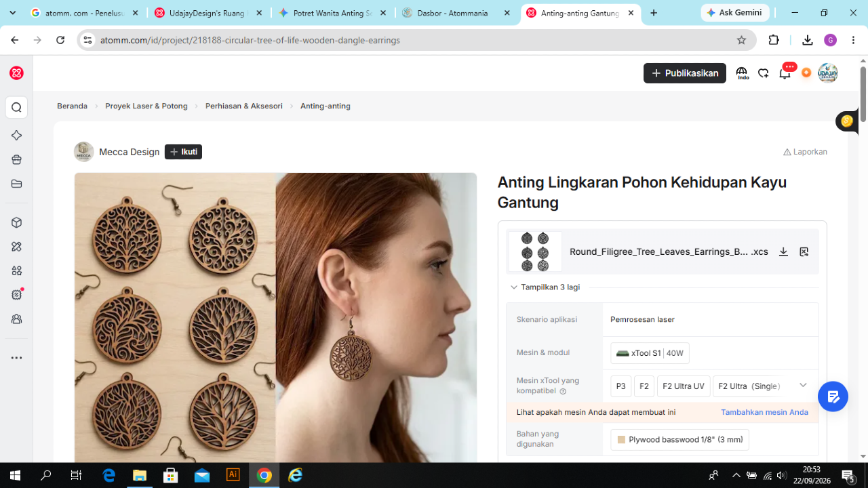Open the notifications bell icon

tap(785, 73)
